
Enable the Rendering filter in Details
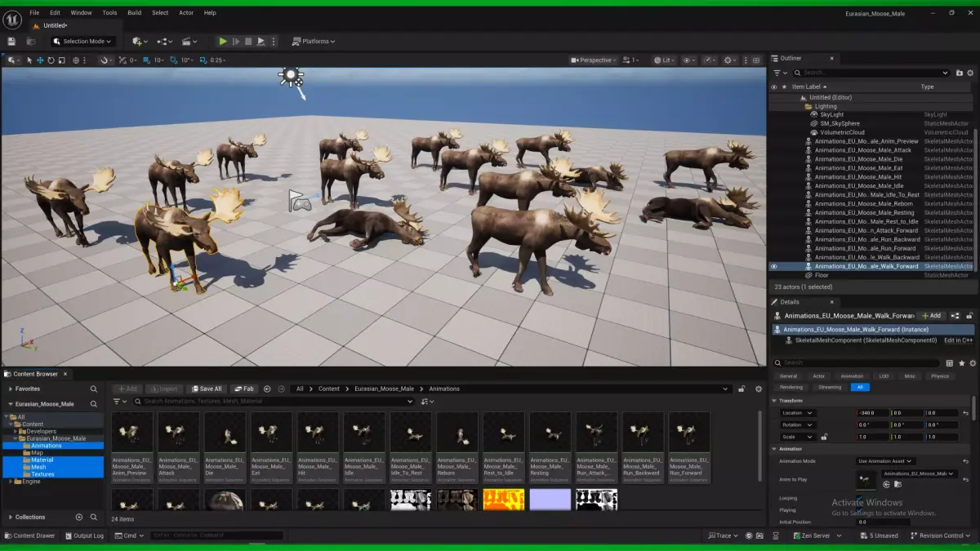point(791,387)
